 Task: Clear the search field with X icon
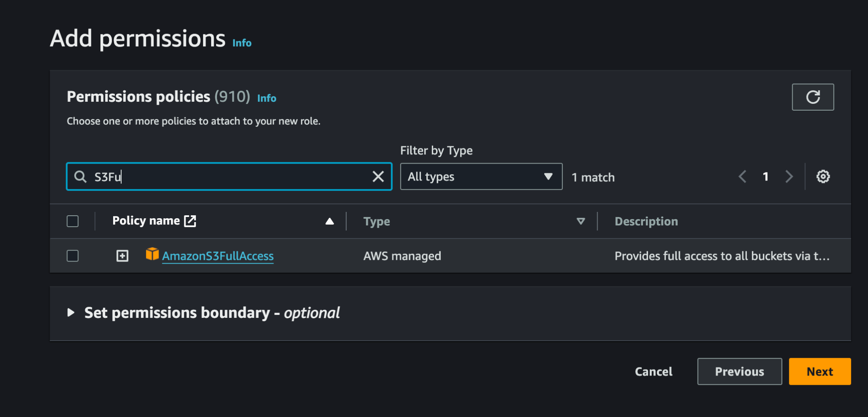378,176
